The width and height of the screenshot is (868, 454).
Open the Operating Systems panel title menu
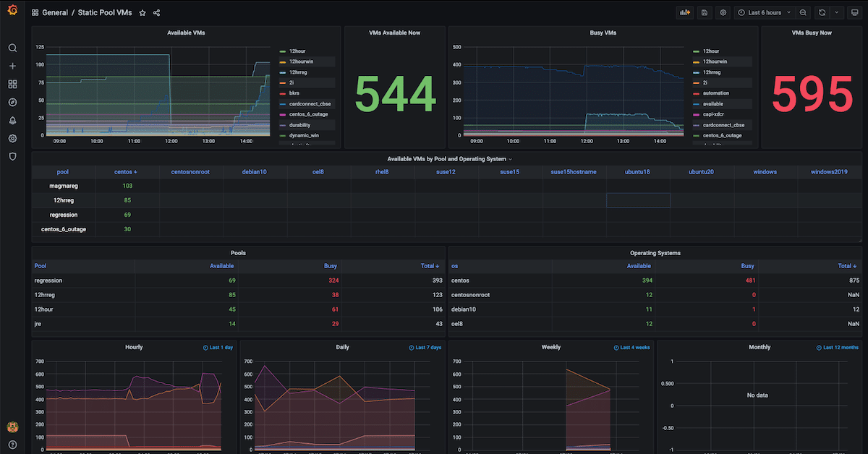point(654,253)
